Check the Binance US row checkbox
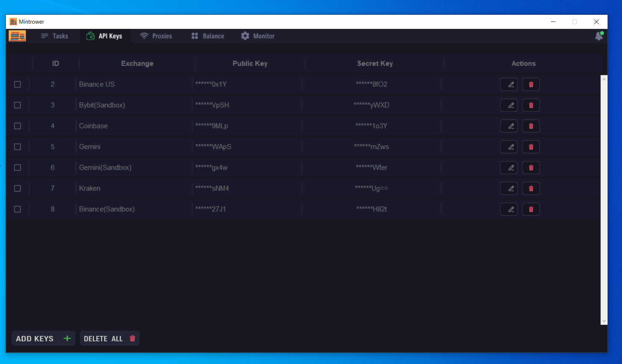 pyautogui.click(x=17, y=84)
